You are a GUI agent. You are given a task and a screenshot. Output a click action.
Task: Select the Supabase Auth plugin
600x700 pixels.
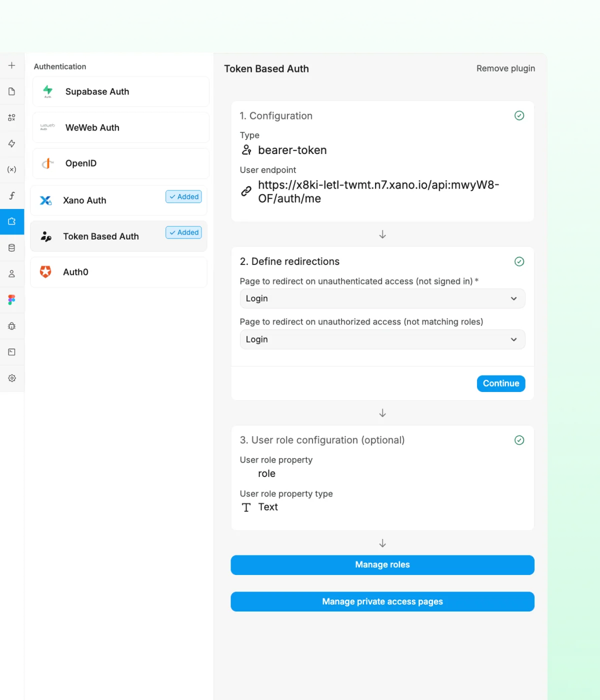121,91
